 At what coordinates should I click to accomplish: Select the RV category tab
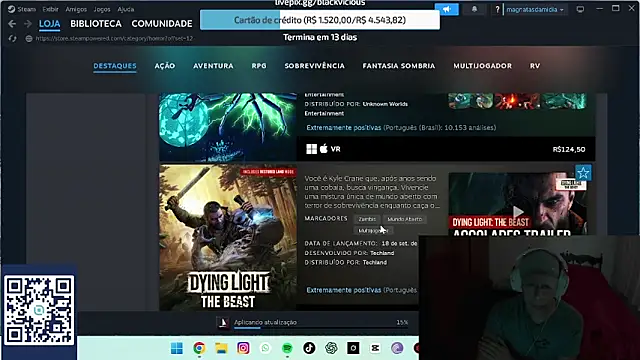(x=535, y=66)
